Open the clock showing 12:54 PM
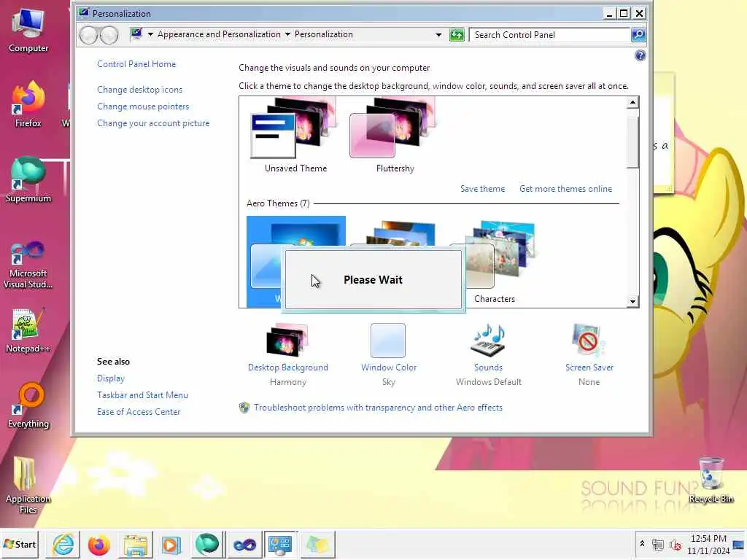 pos(708,544)
